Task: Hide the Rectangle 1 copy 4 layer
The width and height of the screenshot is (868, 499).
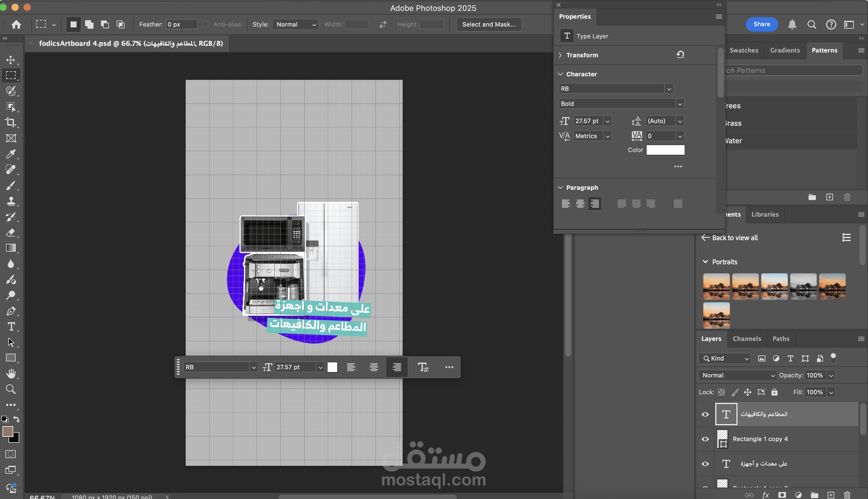Action: pyautogui.click(x=705, y=439)
